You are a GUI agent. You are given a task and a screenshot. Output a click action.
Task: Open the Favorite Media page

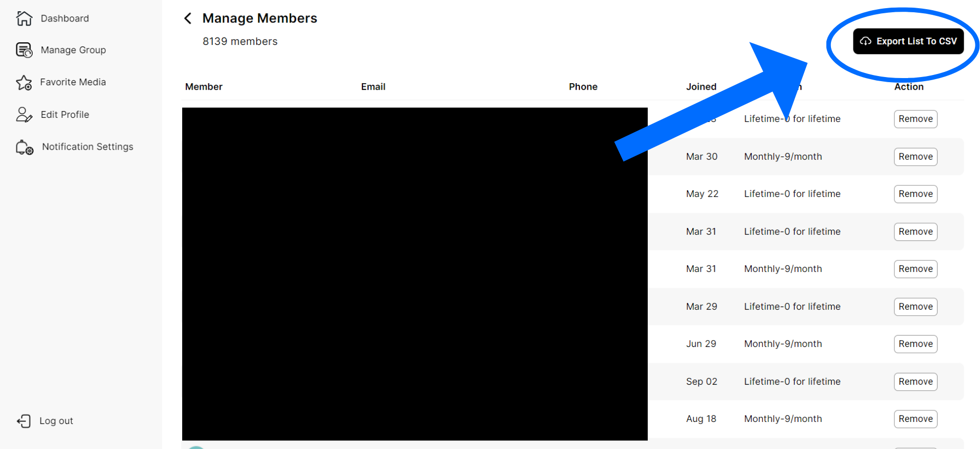73,82
